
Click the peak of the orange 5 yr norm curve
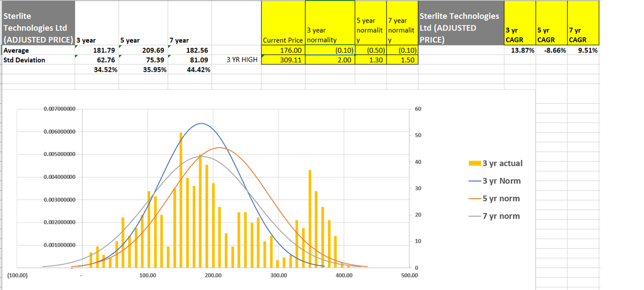click(x=219, y=147)
